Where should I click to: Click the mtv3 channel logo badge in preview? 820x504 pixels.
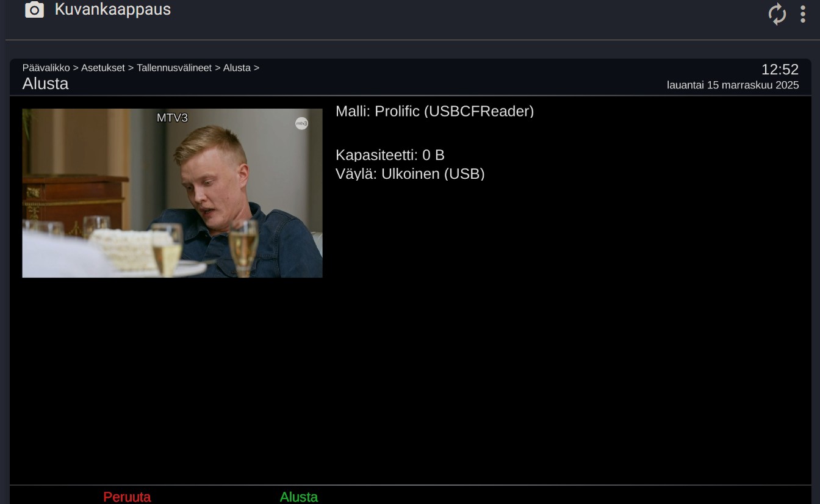point(301,123)
